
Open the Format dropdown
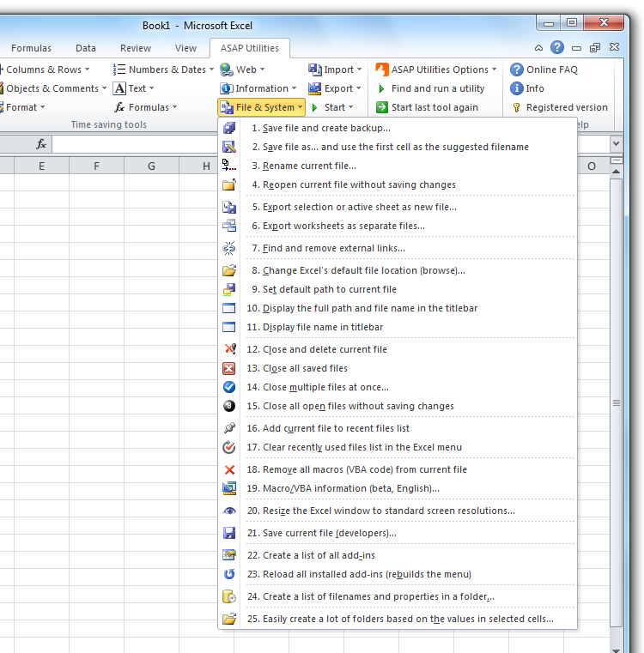[22, 107]
